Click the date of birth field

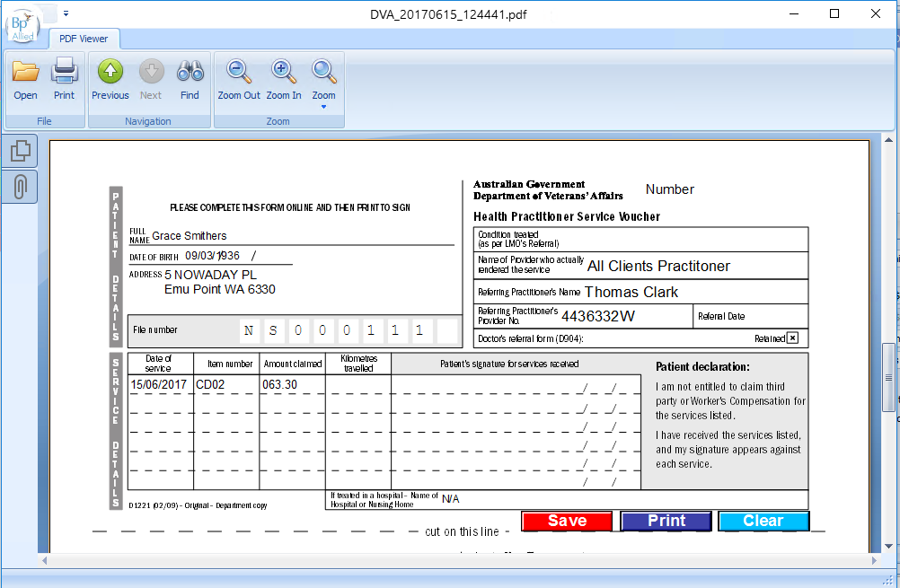pos(238,256)
